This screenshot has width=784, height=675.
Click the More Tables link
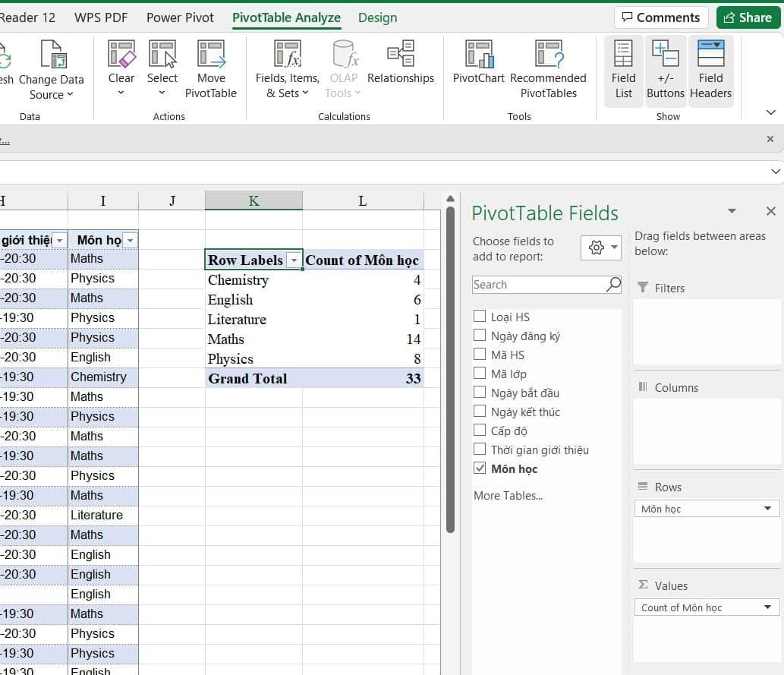pyautogui.click(x=508, y=496)
